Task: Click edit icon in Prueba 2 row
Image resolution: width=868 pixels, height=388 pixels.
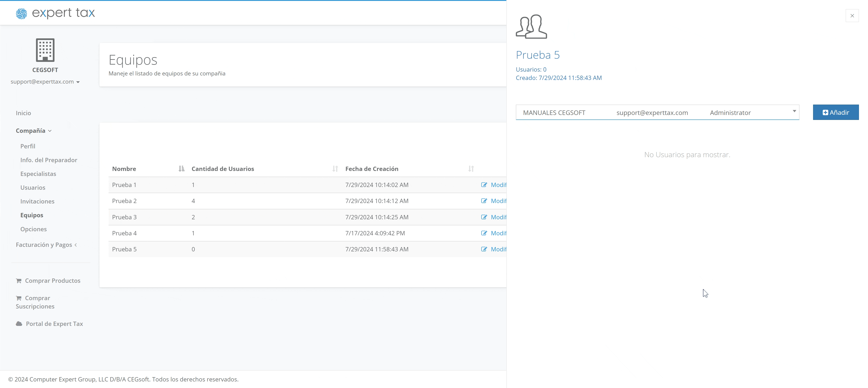Action: click(x=484, y=201)
